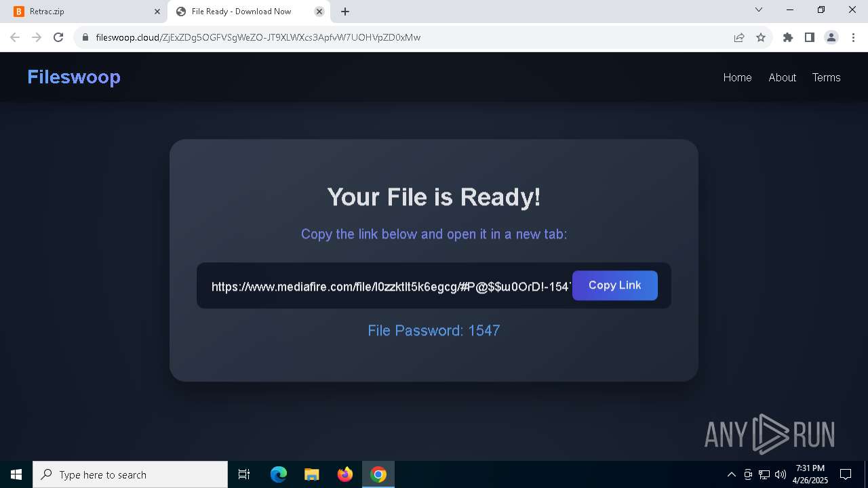Open Task View on the taskbar
The height and width of the screenshot is (488, 868).
[x=244, y=474]
